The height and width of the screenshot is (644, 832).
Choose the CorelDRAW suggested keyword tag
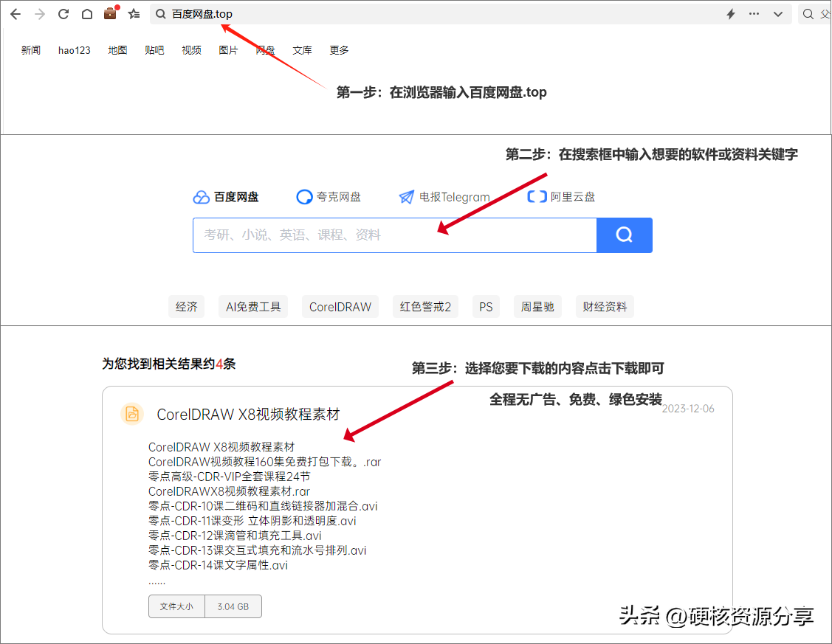click(x=340, y=307)
